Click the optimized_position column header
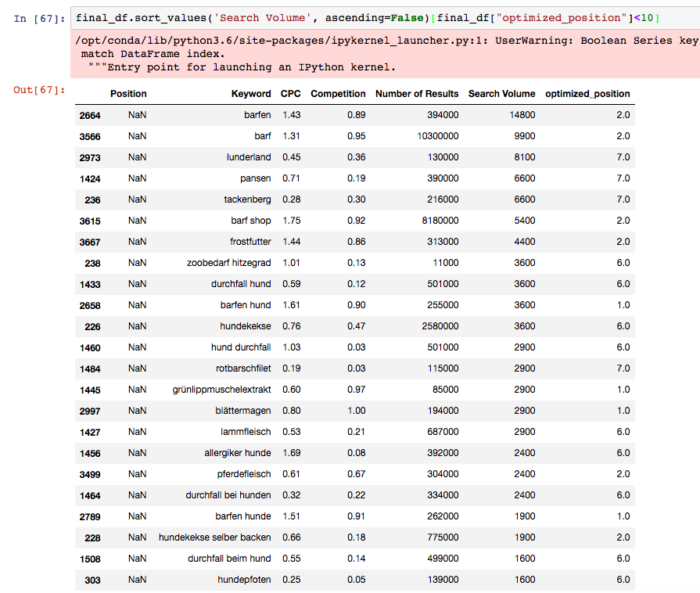 588,94
